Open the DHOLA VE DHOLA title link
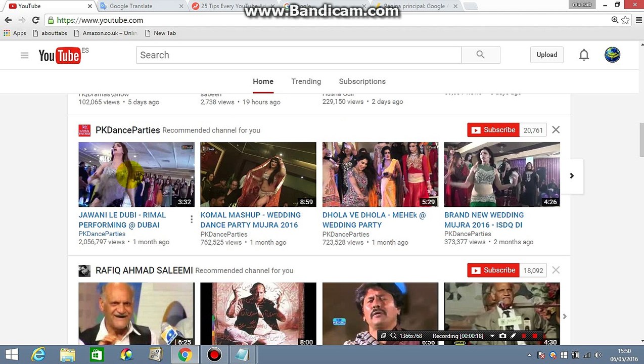 374,220
